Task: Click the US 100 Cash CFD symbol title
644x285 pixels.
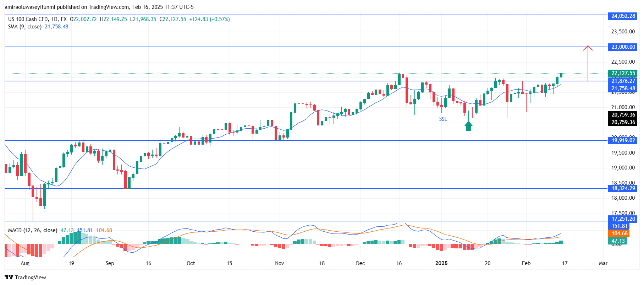Action: (x=37, y=19)
